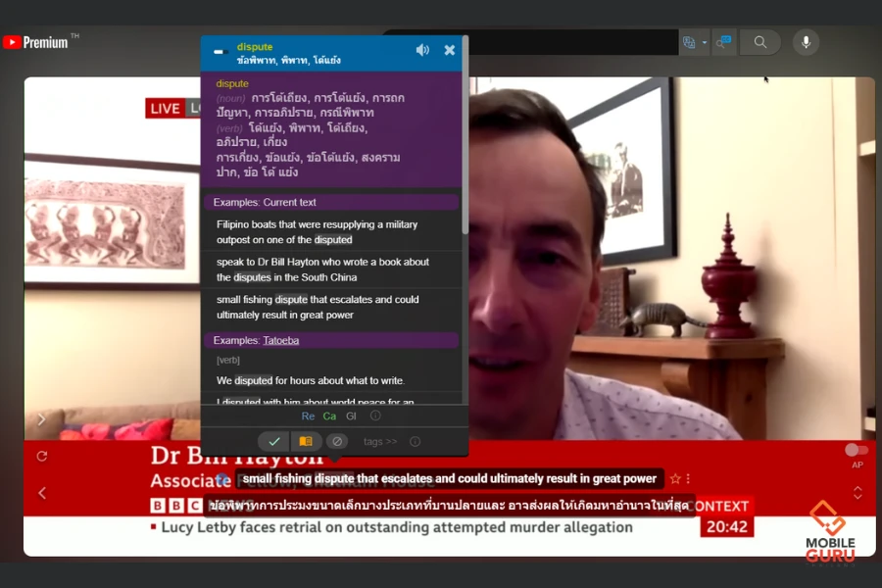Expand the translation icon dropdown arrow

pos(704,43)
